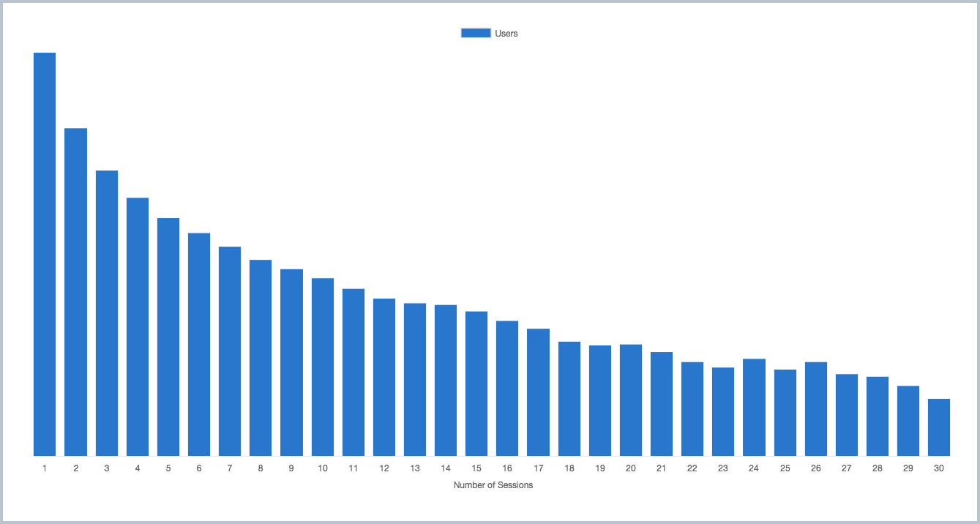Select the bar for 23 sessions
Screen dimensions: 980x524
pos(723,412)
